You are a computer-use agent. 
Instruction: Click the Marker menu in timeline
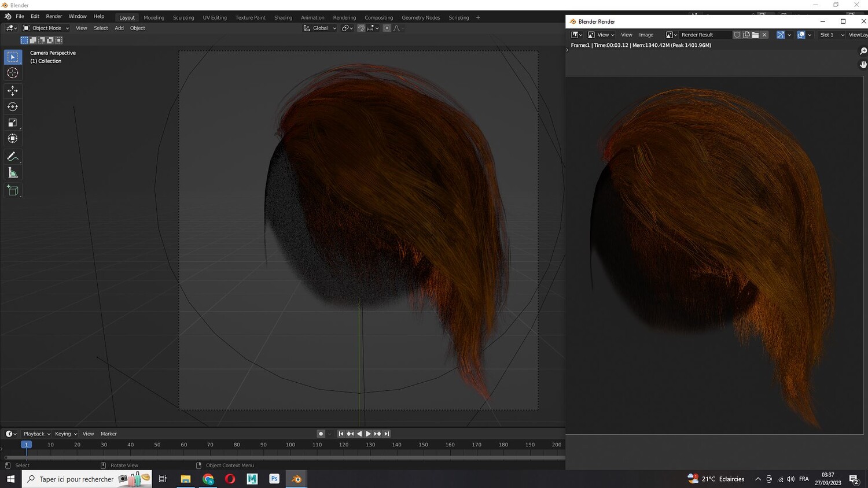pyautogui.click(x=109, y=434)
